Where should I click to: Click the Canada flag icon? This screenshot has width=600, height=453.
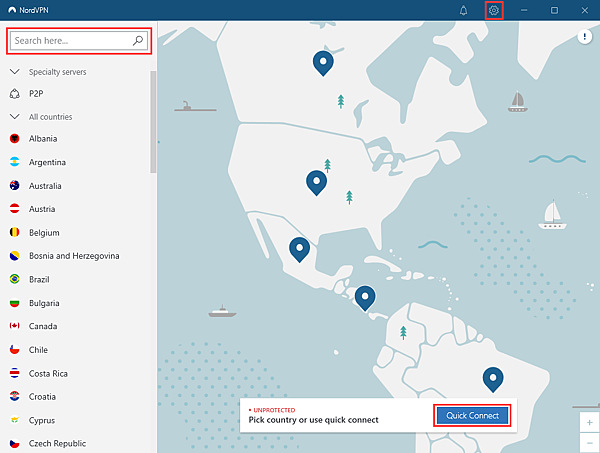tap(15, 326)
